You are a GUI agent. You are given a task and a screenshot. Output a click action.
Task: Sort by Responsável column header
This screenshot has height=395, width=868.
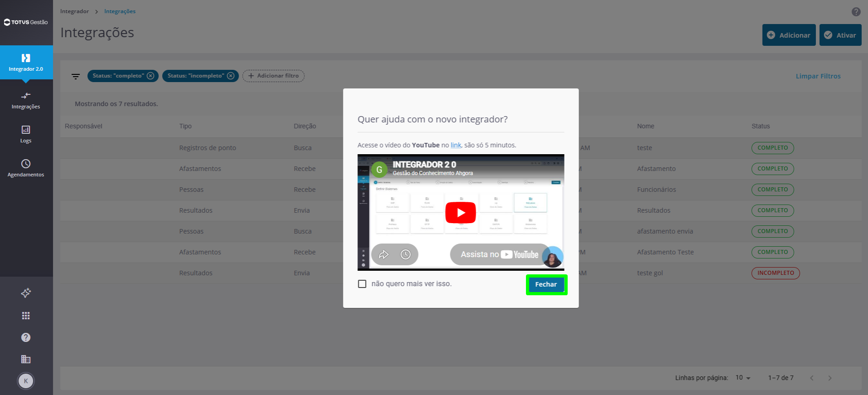click(x=83, y=126)
